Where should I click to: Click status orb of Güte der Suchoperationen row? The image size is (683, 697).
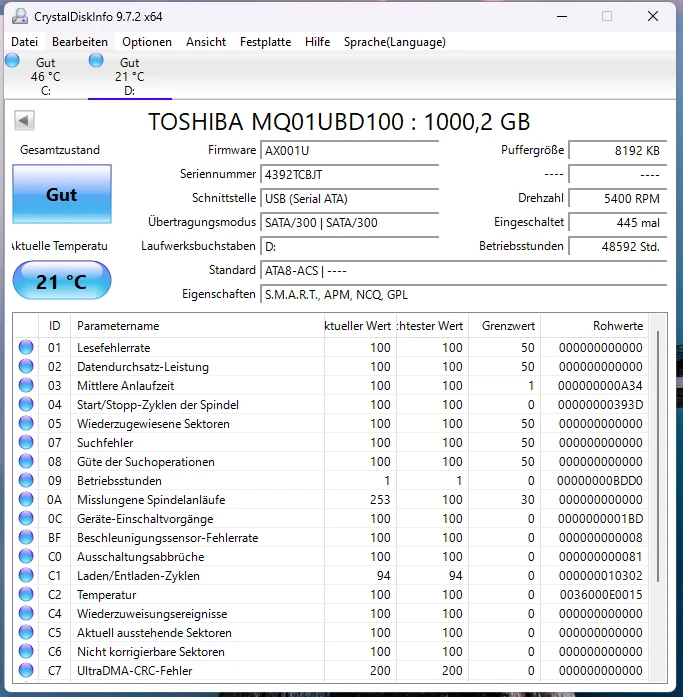pyautogui.click(x=26, y=461)
